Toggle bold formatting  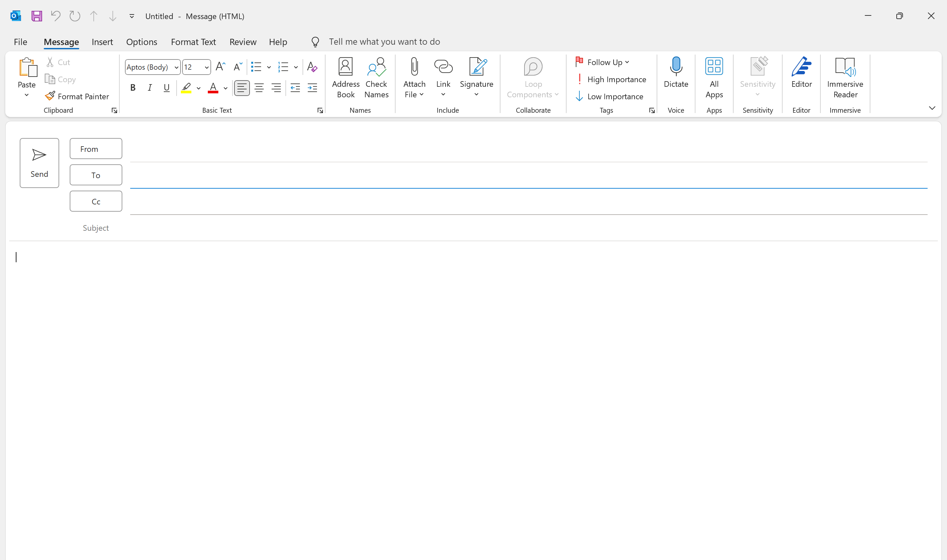click(133, 88)
